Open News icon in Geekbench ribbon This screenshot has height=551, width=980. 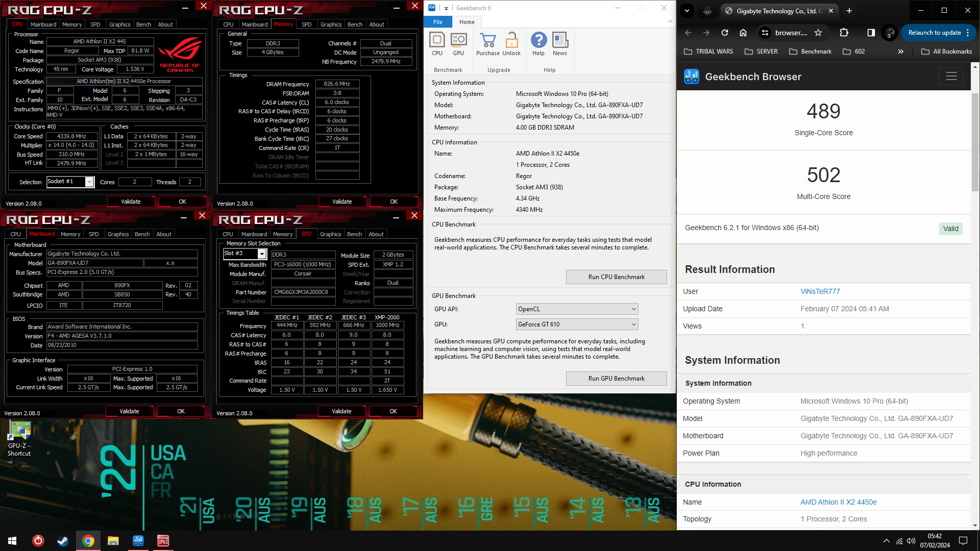(x=560, y=44)
